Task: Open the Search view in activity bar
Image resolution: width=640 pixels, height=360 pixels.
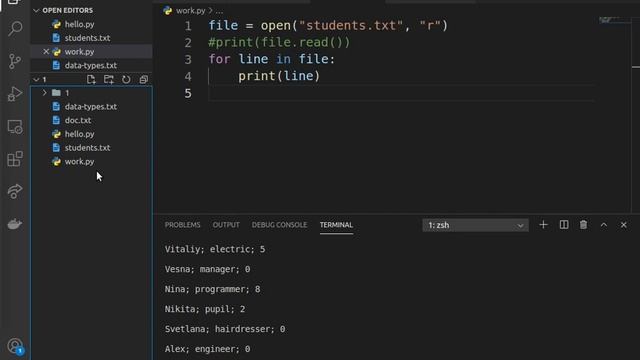Action: 15,29
